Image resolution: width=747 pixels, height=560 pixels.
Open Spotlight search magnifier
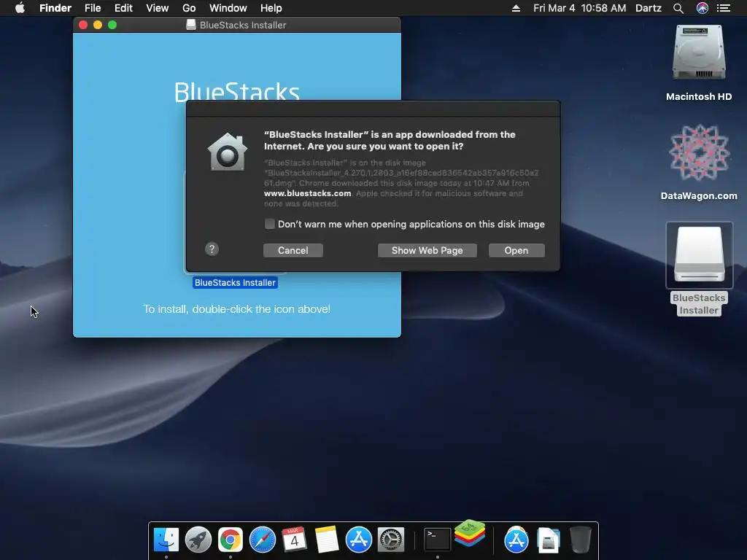(678, 8)
